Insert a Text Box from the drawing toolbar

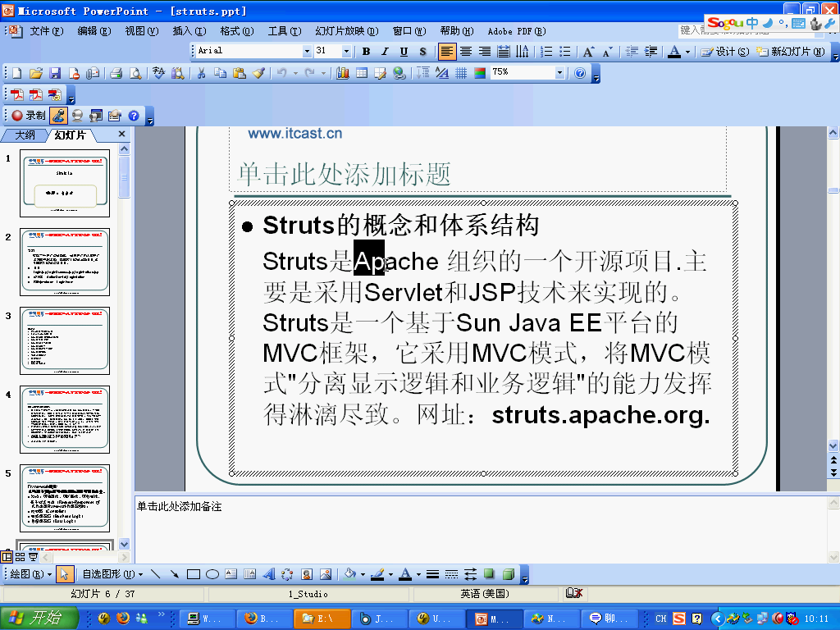pos(231,574)
